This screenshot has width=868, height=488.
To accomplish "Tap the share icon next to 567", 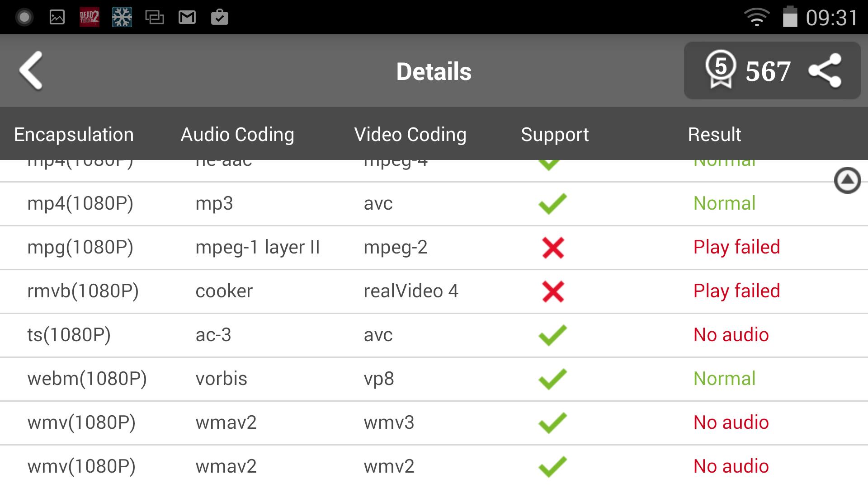I will tap(825, 70).
